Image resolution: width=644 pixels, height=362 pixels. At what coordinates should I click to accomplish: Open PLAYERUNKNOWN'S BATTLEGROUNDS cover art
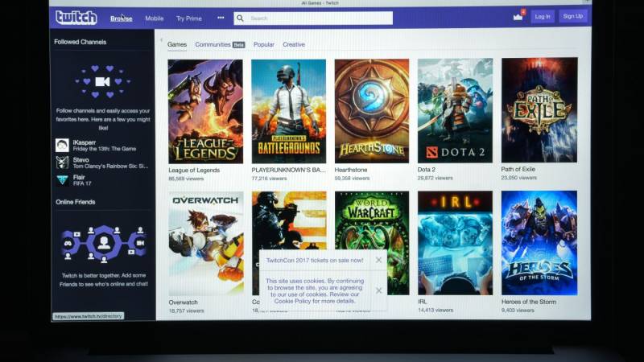pyautogui.click(x=289, y=111)
